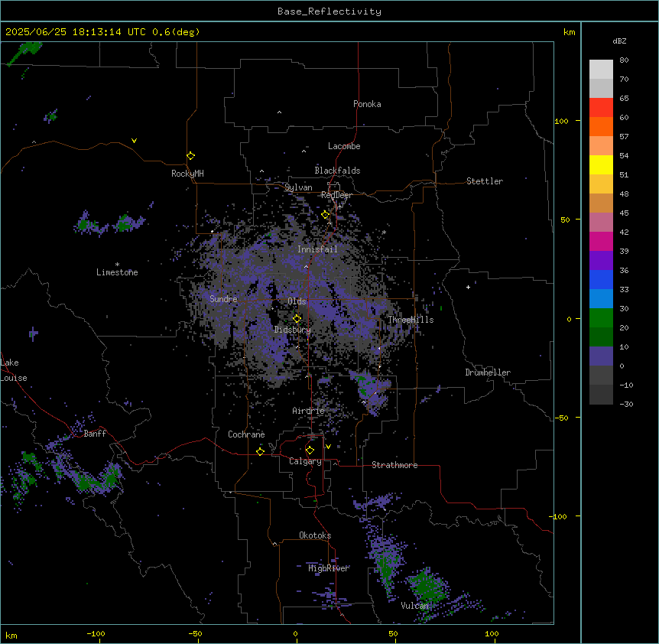Select the yellow 54–51 dBZ legend band
Viewport: 659px width, 644px height.
601,165
